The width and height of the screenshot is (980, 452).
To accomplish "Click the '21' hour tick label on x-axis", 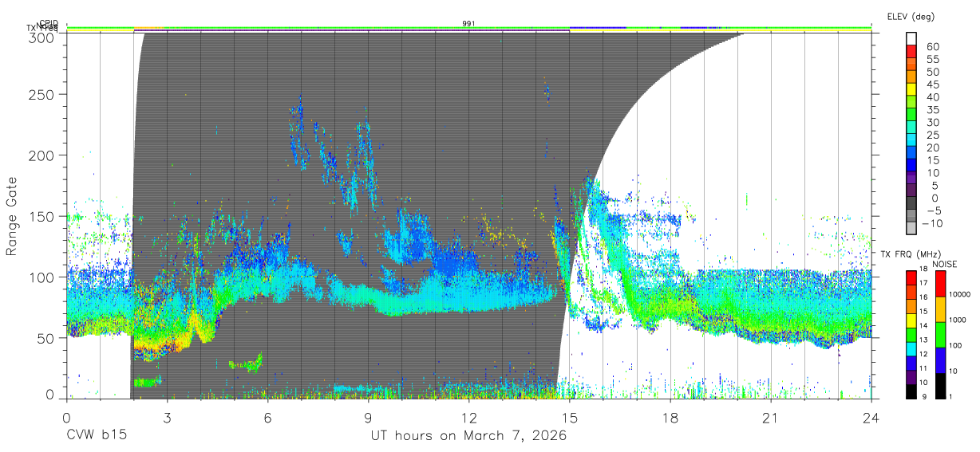I will pyautogui.click(x=770, y=418).
